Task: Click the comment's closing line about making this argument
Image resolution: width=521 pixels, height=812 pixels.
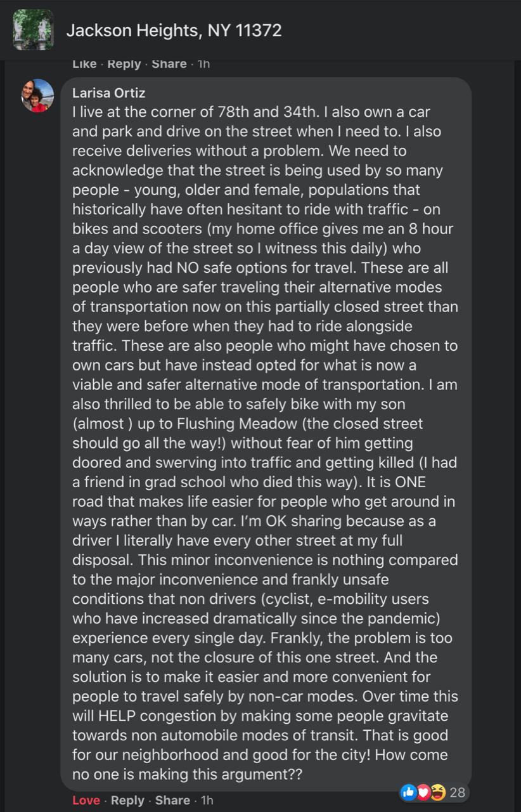Action: point(187,775)
